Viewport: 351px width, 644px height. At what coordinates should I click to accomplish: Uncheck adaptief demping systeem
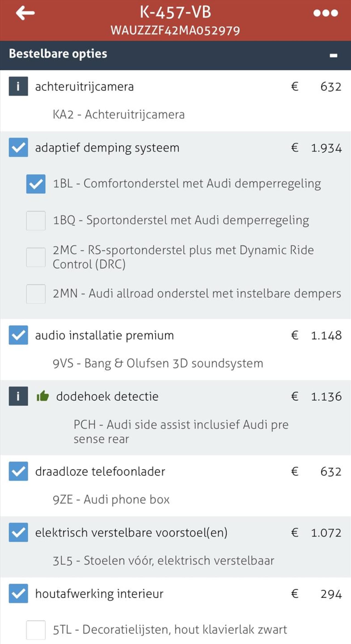[x=18, y=147]
